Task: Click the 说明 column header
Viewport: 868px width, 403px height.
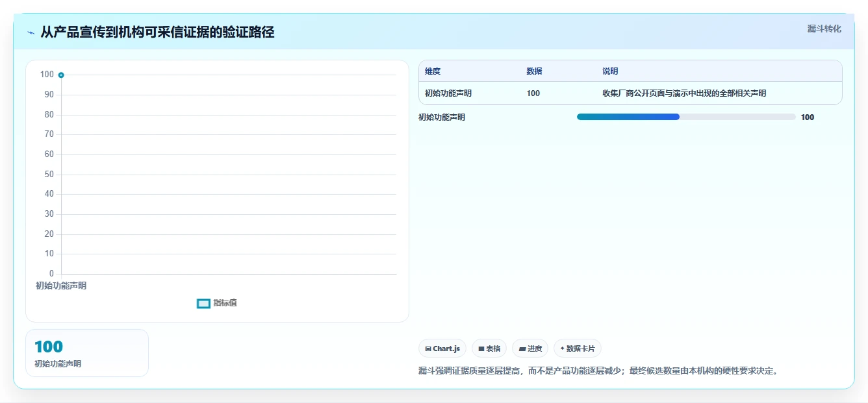Action: (x=610, y=71)
